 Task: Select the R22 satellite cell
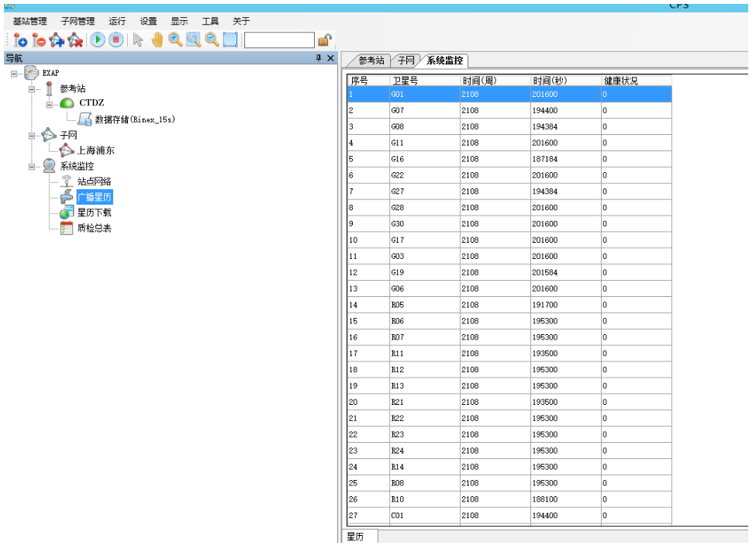coord(425,418)
